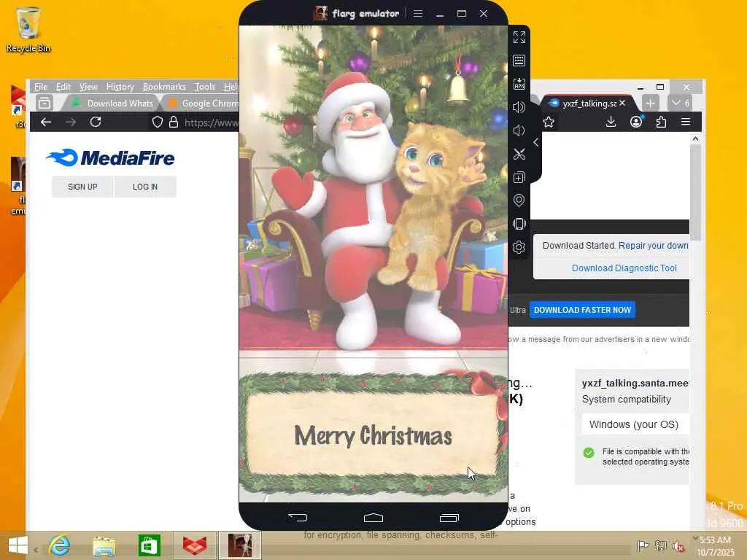The image size is (747, 560).
Task: Tap the Android recent apps button
Action: pyautogui.click(x=449, y=518)
